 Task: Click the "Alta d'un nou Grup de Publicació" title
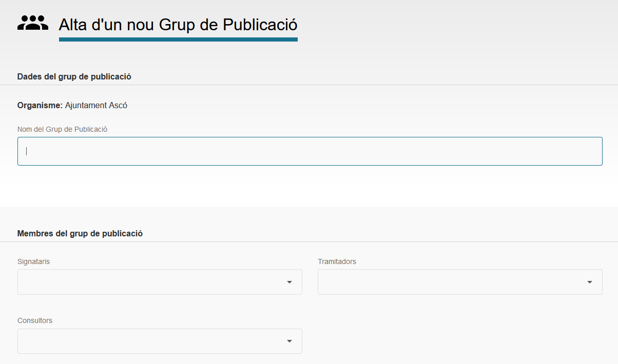tap(178, 25)
